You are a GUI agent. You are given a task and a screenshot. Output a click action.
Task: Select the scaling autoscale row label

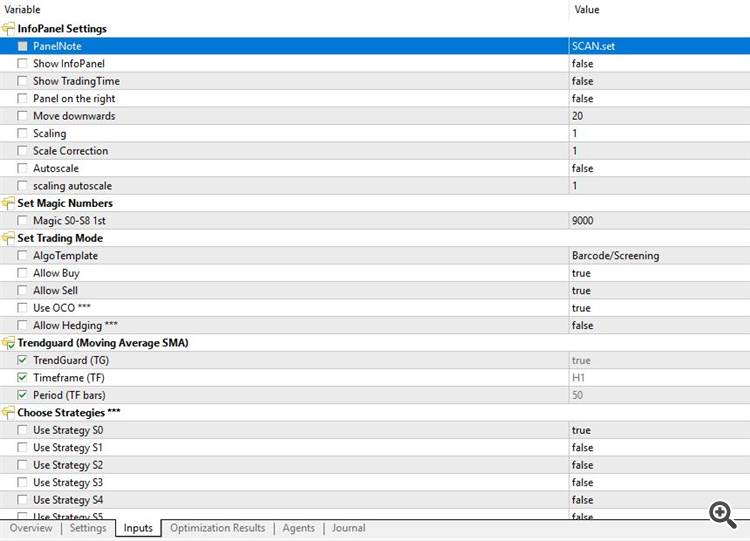(x=72, y=186)
